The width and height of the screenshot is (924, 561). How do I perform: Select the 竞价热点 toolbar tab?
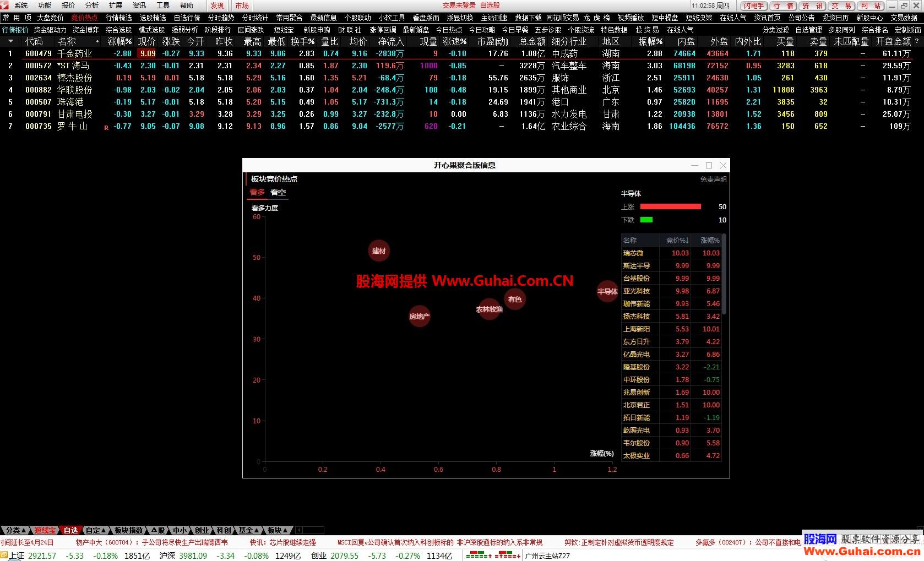[84, 18]
